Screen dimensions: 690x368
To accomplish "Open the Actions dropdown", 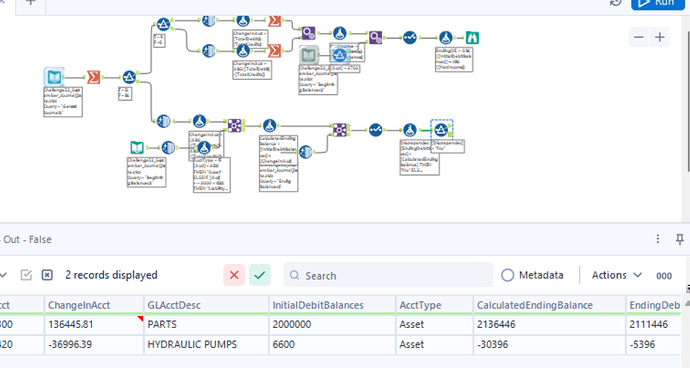I will point(617,275).
